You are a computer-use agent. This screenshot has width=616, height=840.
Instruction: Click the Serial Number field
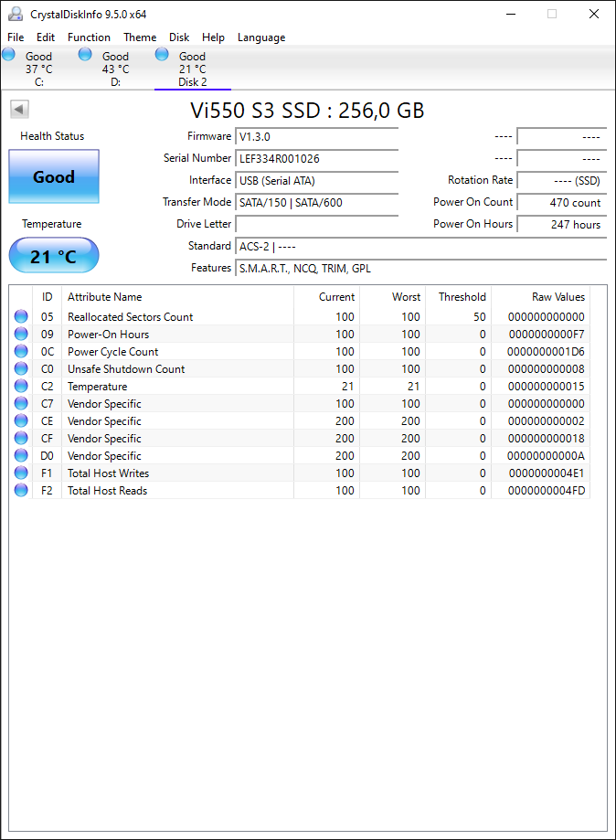316,158
